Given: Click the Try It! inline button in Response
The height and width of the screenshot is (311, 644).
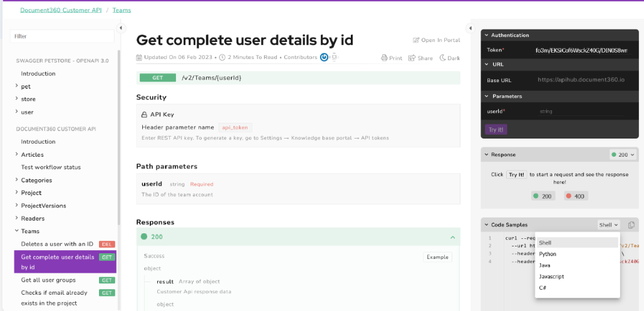Looking at the screenshot, I should click(516, 174).
